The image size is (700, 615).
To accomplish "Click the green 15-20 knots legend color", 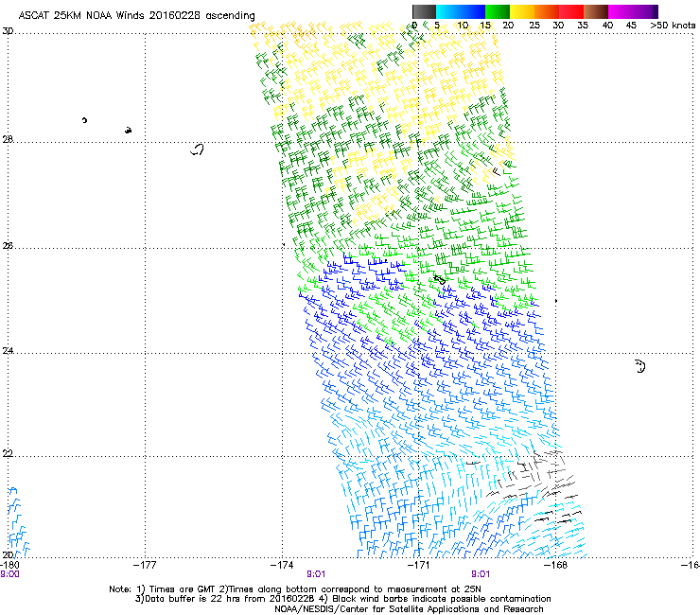I will pyautogui.click(x=498, y=11).
